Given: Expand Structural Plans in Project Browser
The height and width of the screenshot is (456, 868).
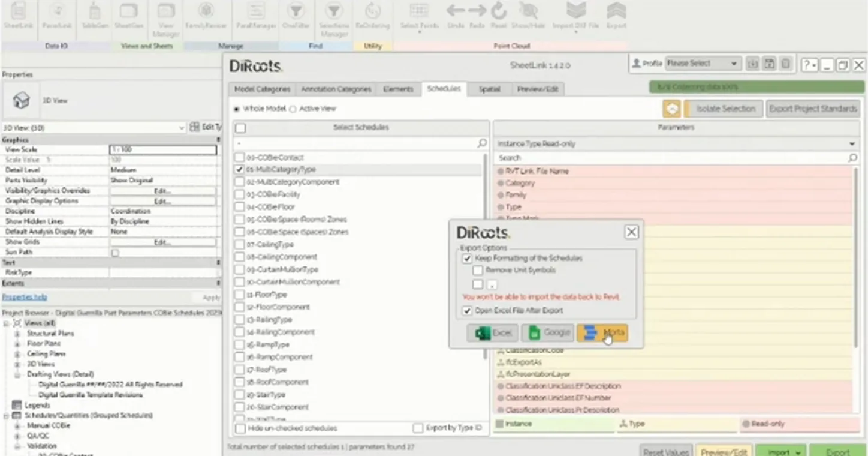Looking at the screenshot, I should (17, 334).
